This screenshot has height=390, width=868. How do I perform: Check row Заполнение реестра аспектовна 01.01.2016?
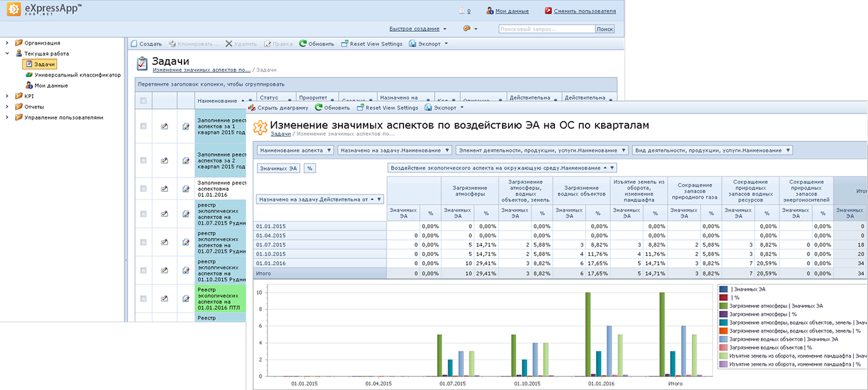[143, 188]
